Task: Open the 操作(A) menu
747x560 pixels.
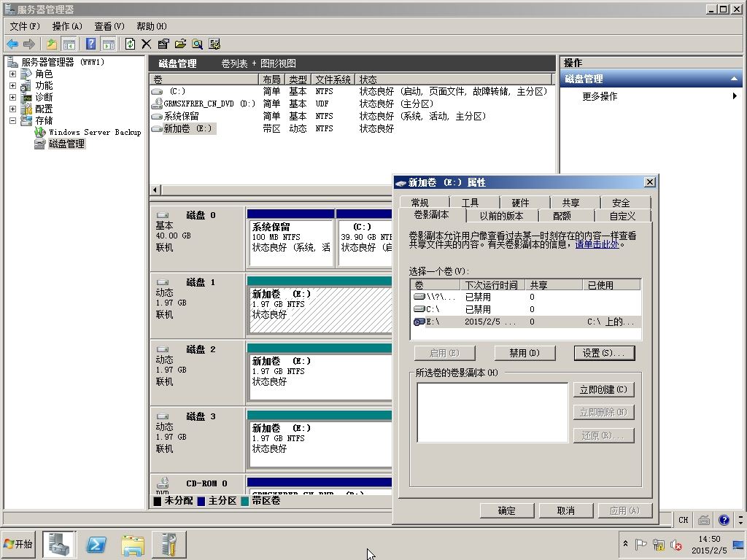Action: pyautogui.click(x=67, y=26)
